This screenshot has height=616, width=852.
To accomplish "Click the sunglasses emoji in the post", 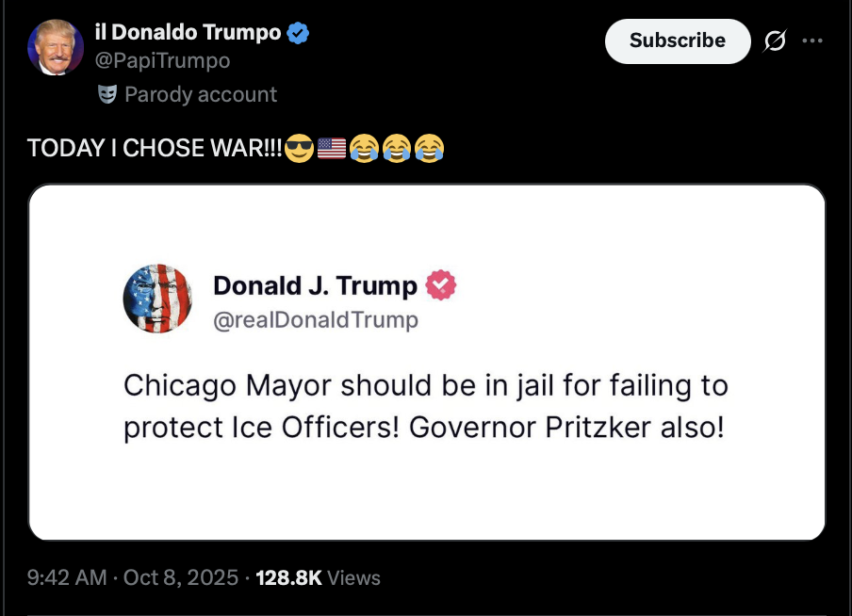I will pos(300,148).
